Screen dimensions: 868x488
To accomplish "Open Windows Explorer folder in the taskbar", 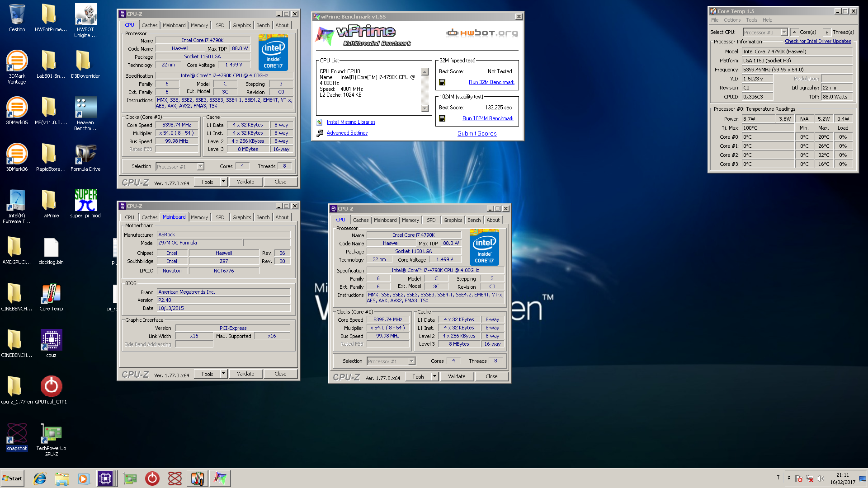I will pos(62,479).
